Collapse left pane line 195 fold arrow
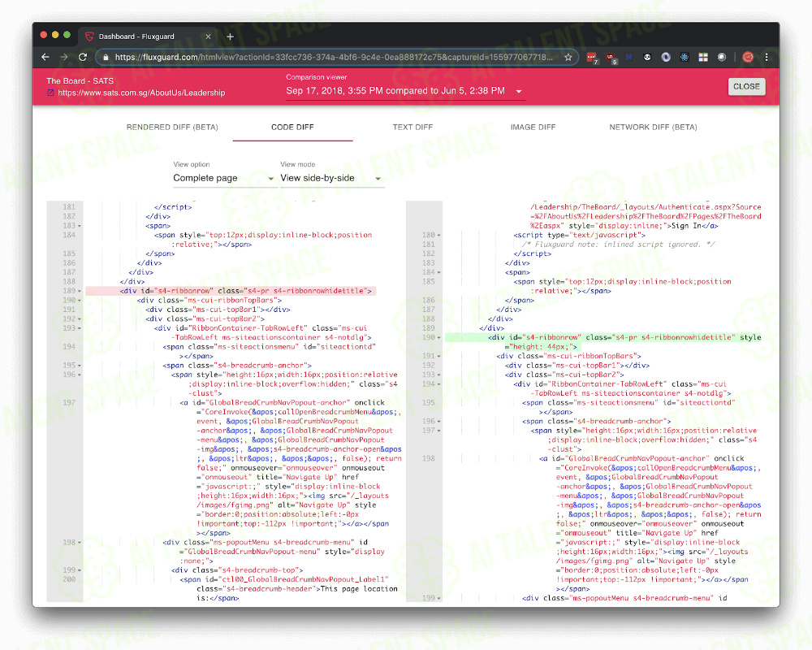The height and width of the screenshot is (650, 812). (80, 366)
